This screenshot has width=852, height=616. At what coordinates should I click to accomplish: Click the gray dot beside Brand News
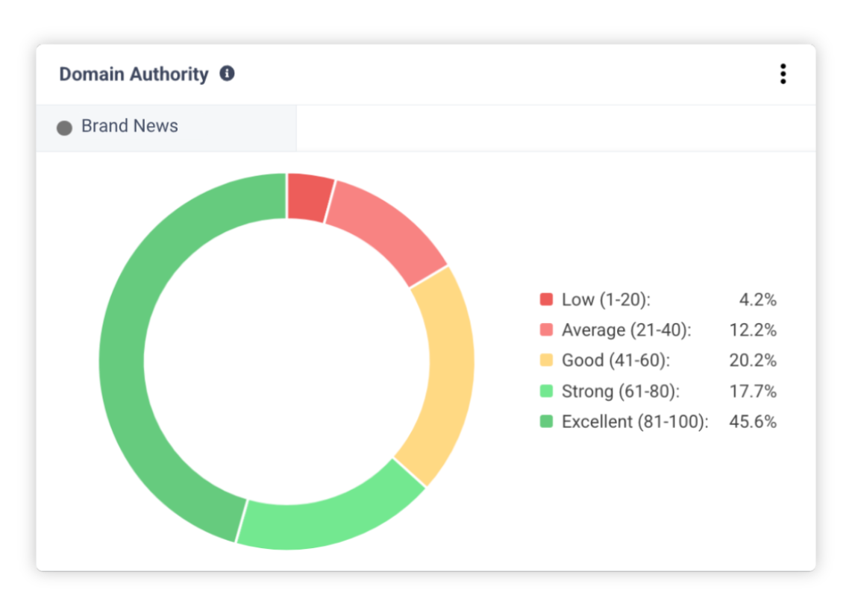pos(64,128)
